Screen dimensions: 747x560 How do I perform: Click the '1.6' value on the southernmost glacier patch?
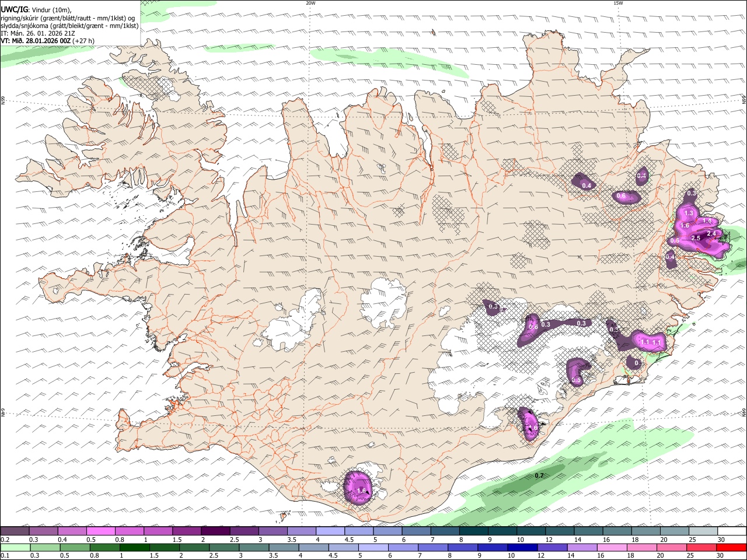tap(362, 491)
